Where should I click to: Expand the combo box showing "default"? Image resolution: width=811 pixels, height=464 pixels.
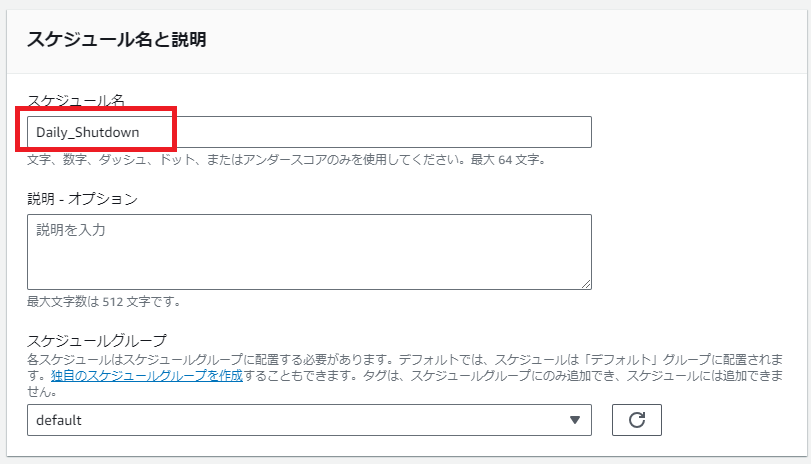point(300,420)
